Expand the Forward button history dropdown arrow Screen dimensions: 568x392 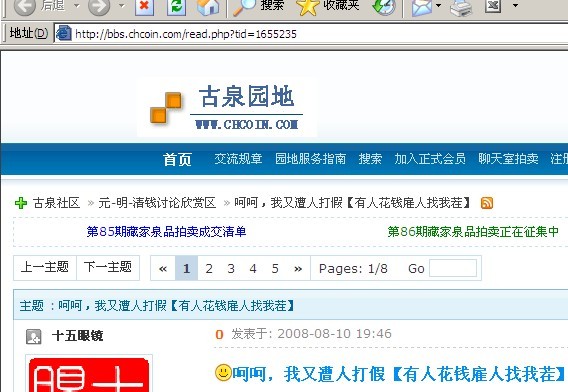pyautogui.click(x=122, y=5)
